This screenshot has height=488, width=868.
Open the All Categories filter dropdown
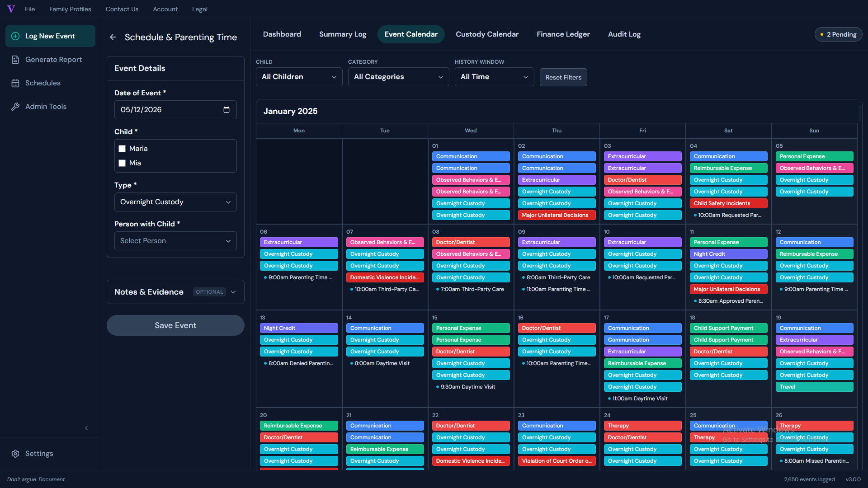coord(398,77)
